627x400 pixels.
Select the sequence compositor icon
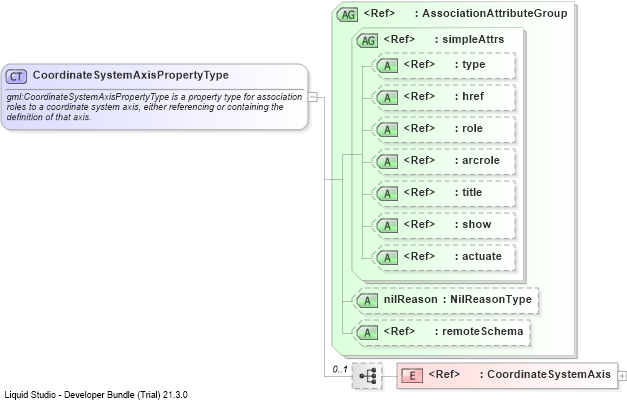pyautogui.click(x=367, y=376)
